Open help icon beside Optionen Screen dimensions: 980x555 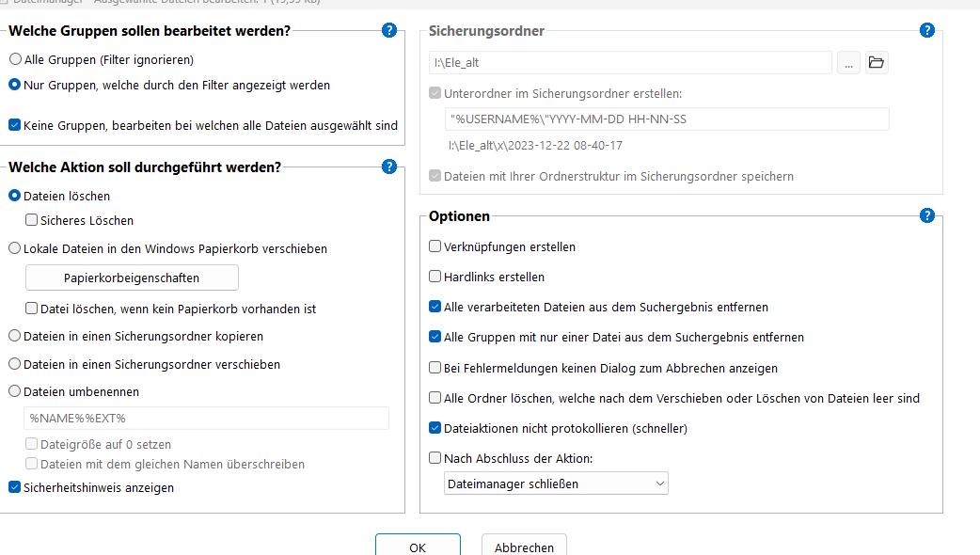(927, 215)
